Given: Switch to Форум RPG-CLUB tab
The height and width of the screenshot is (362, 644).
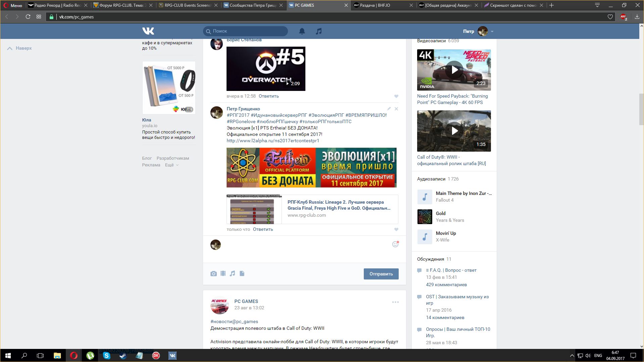Looking at the screenshot, I should (x=123, y=5).
